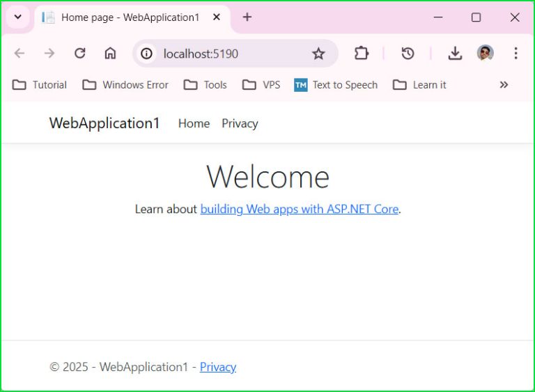Close the Home page - WebApplication1 tab
The image size is (535, 392).
(x=217, y=17)
